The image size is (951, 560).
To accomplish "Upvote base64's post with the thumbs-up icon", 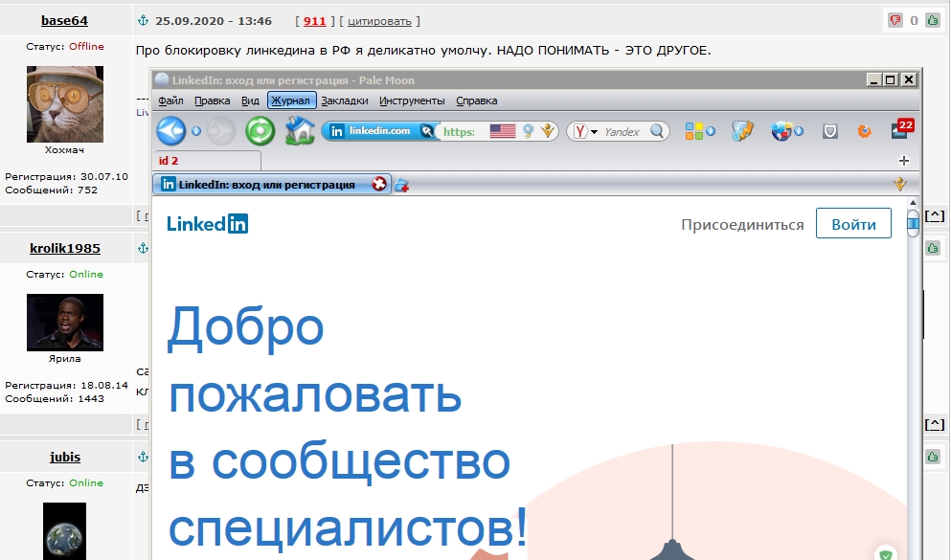I will [933, 21].
